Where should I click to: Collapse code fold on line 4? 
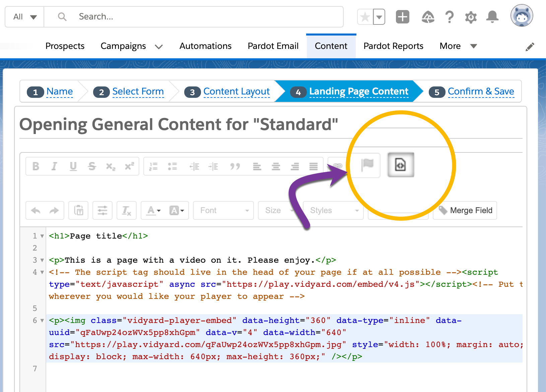42,272
